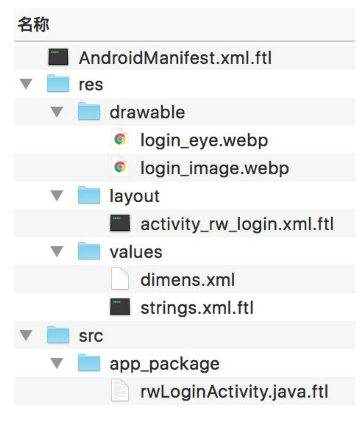Collapse the values folder triangle
Screen dimensions: 360x422
click(57, 251)
